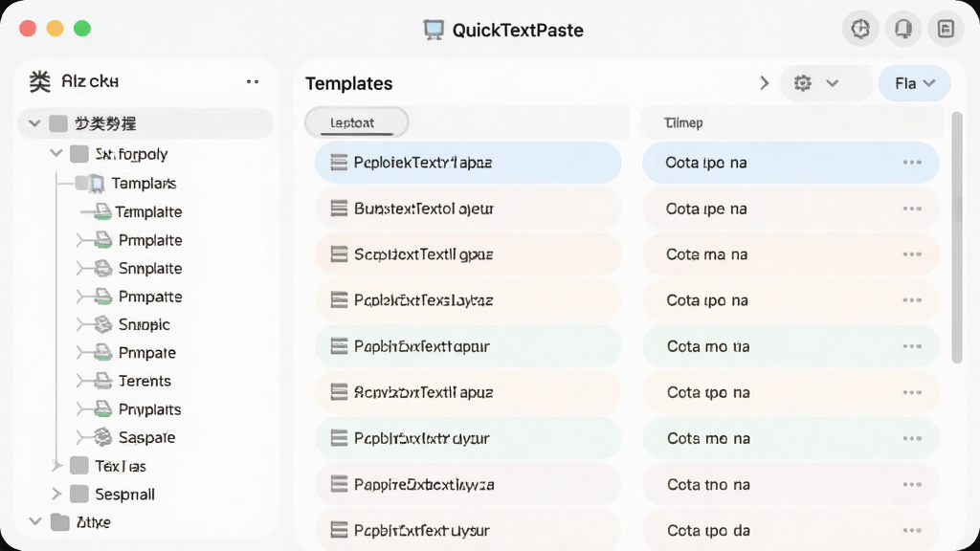Screen dimensions: 980x551
Task: Open more options for PcploiekTextr'l apua row
Action: pos(912,163)
